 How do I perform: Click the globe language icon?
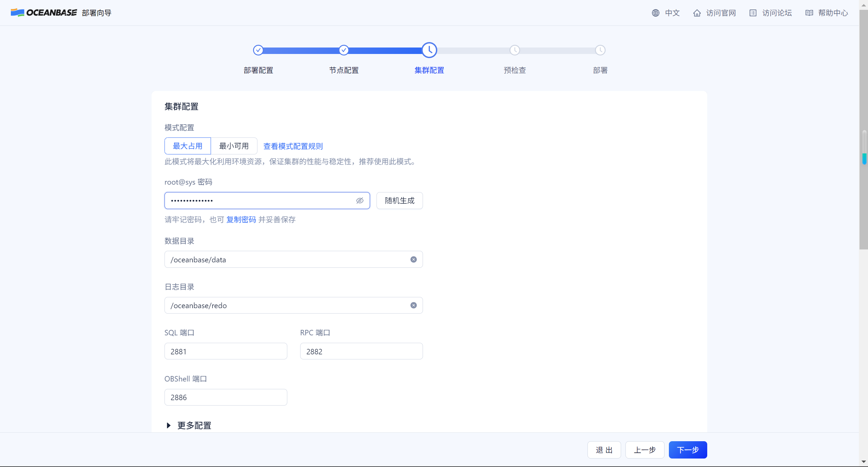click(655, 13)
